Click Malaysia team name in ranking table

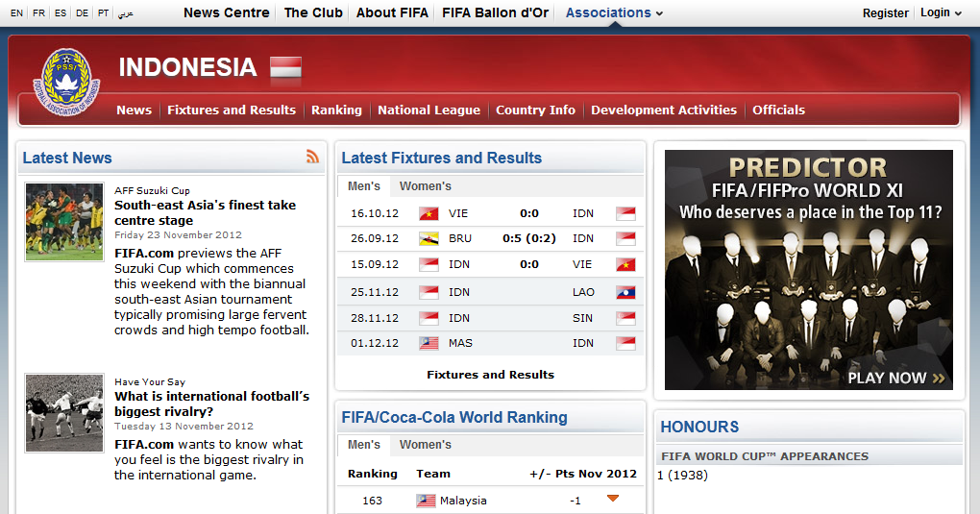pyautogui.click(x=463, y=501)
